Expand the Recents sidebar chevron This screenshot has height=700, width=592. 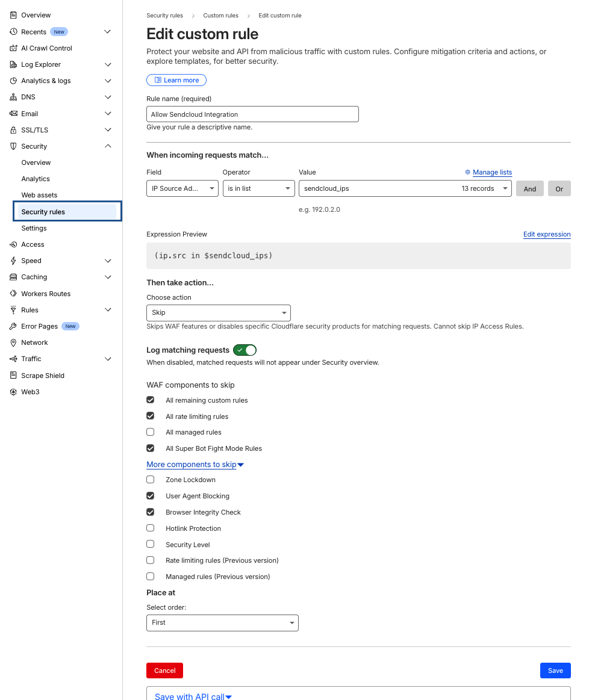108,32
